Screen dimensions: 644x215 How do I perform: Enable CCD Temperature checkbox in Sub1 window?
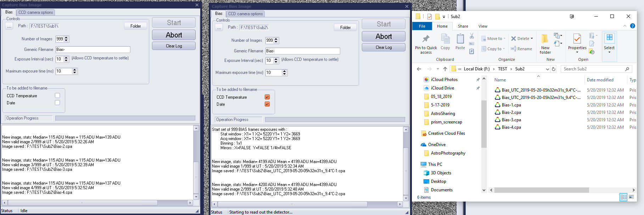(x=57, y=95)
